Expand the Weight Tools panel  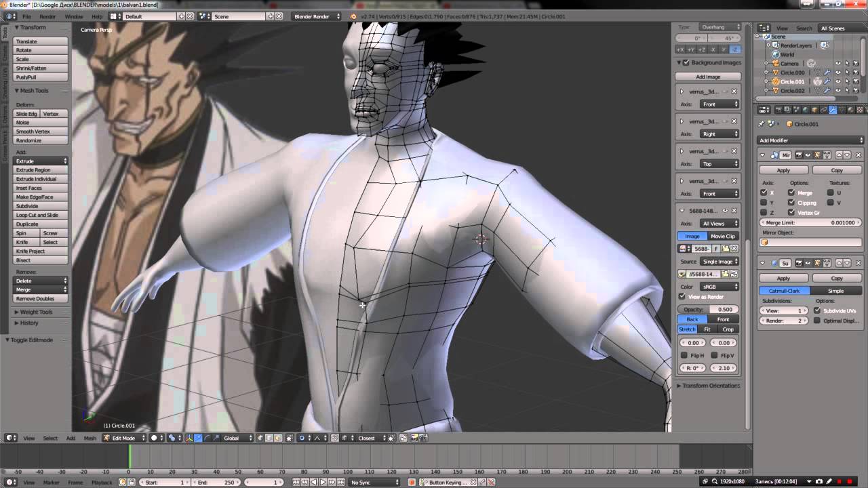coord(36,312)
